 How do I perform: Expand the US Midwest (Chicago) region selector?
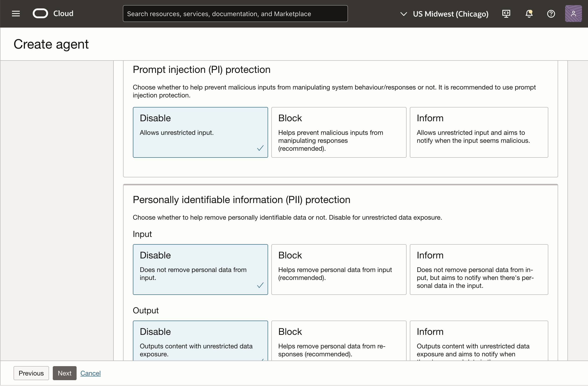pos(450,14)
